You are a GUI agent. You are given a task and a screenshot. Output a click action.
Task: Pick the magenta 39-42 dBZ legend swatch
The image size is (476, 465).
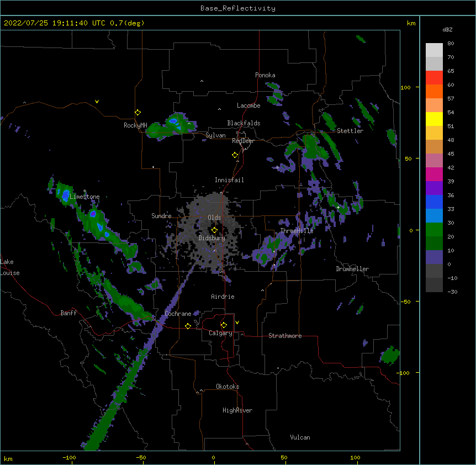click(434, 174)
